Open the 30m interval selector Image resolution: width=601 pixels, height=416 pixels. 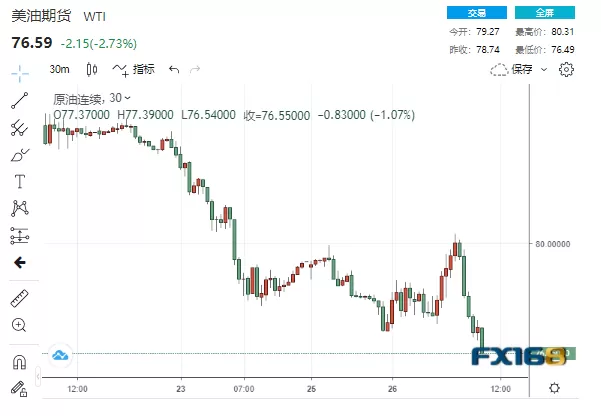[59, 69]
